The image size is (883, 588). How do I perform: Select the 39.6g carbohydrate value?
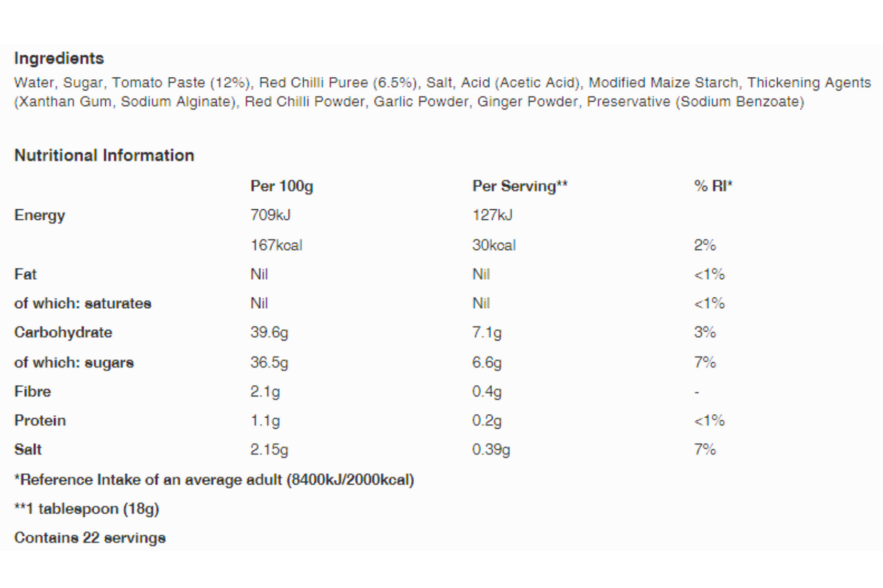269,332
